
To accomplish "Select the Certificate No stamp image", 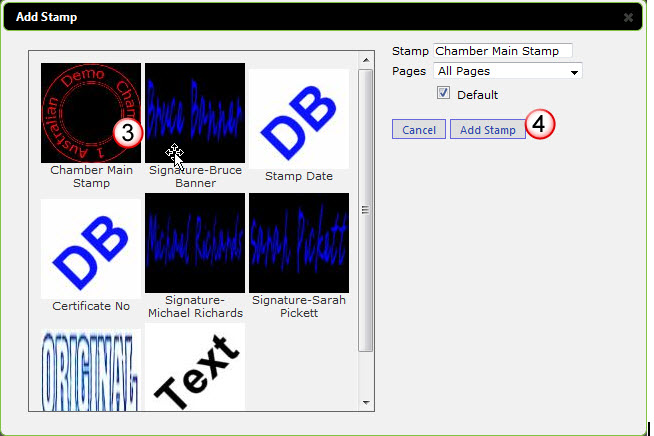I will click(90, 247).
